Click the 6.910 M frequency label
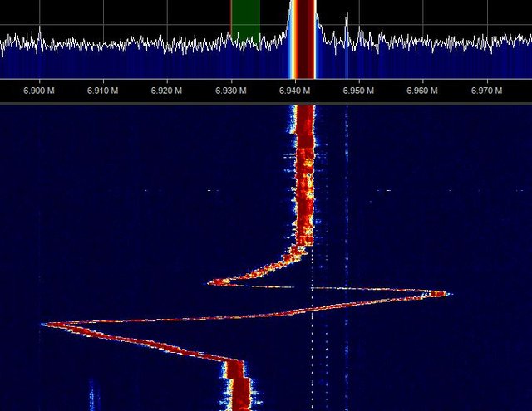 click(x=103, y=91)
